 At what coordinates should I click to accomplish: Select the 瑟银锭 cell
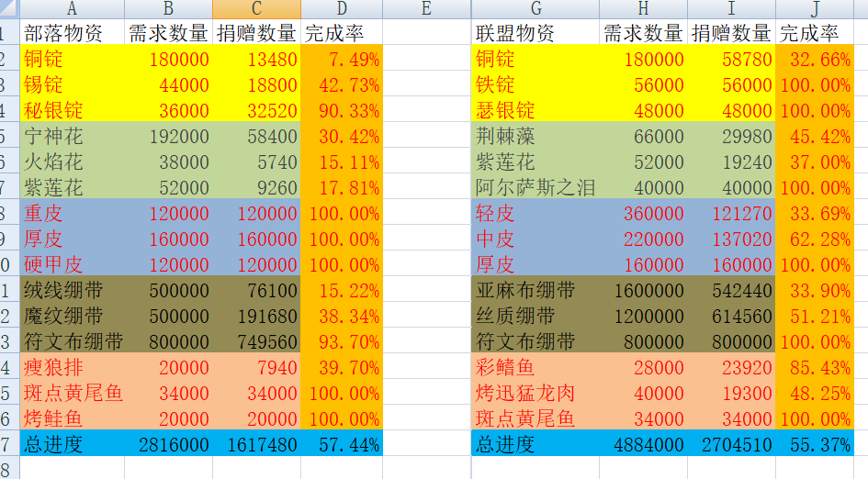(x=506, y=111)
